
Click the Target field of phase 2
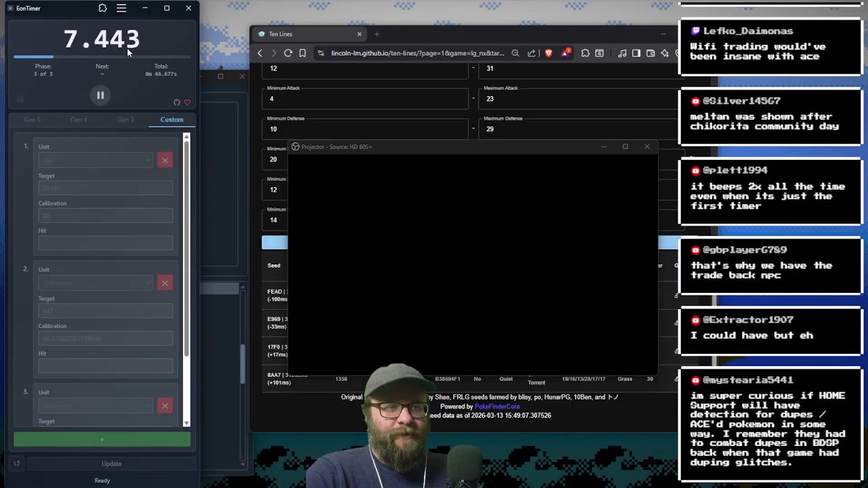[105, 310]
